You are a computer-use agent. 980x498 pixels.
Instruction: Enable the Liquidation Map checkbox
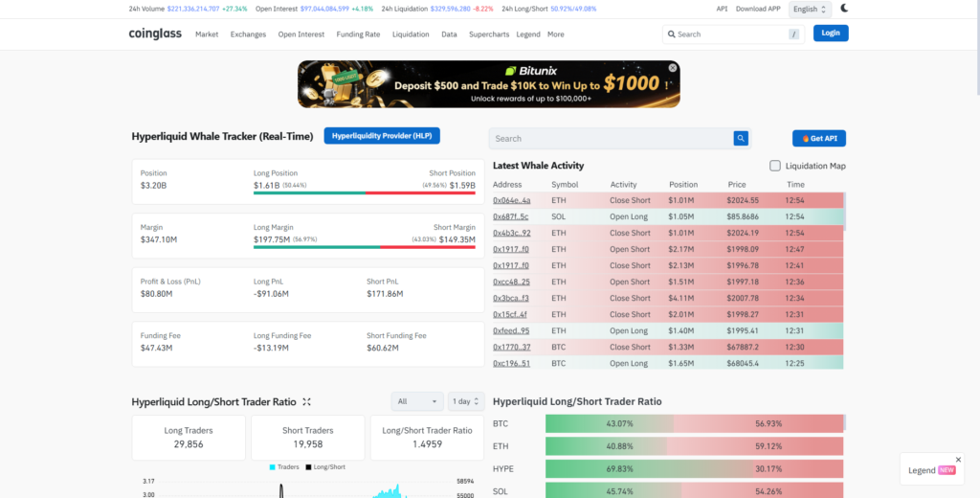coord(775,166)
